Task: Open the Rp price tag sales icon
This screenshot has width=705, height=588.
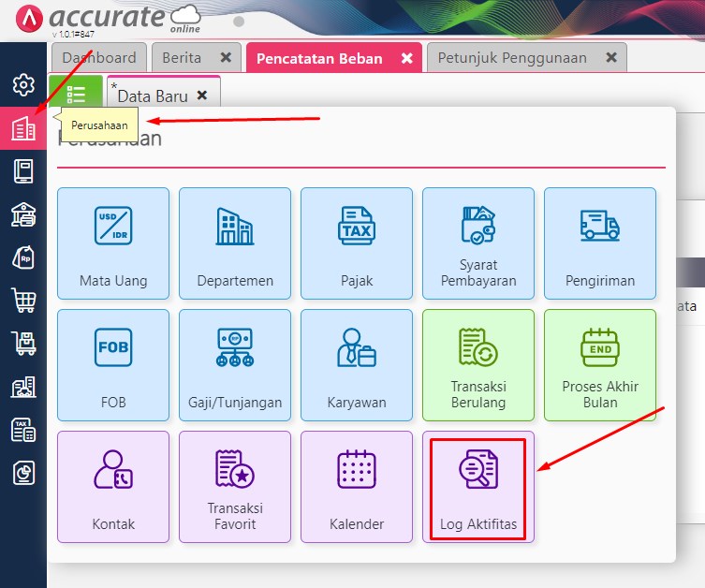Action: (x=23, y=257)
